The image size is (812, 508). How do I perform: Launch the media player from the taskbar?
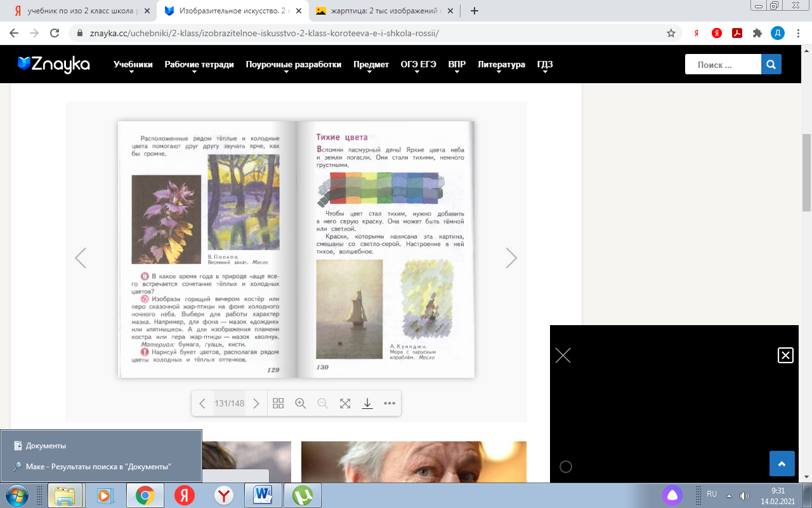click(x=105, y=495)
